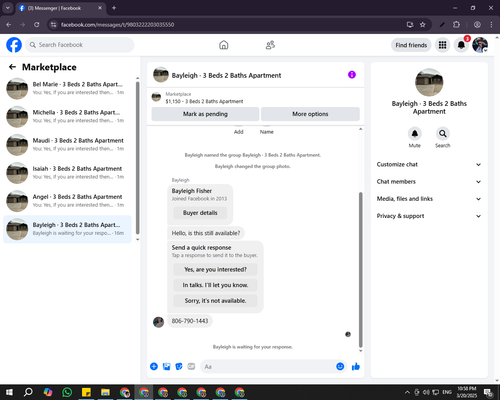The height and width of the screenshot is (400, 500).
Task: View Bayleigh's Buyer details
Action: pos(200,213)
